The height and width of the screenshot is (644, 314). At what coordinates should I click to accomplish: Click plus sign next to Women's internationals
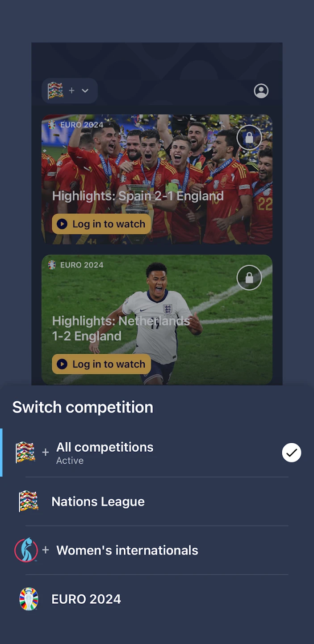pyautogui.click(x=46, y=550)
